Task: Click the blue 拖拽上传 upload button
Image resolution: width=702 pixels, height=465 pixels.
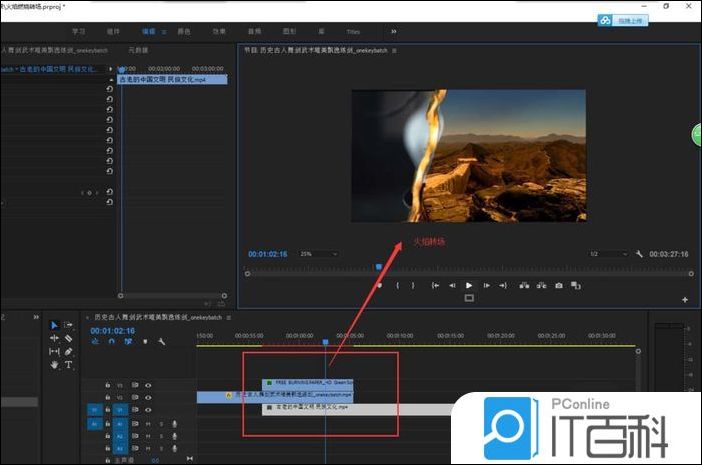Action: click(x=623, y=19)
